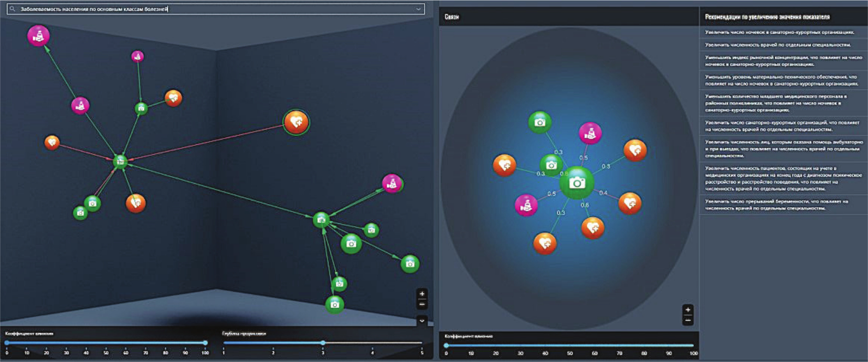
Task: Zoom in using plus button in left graph
Action: pos(422,294)
